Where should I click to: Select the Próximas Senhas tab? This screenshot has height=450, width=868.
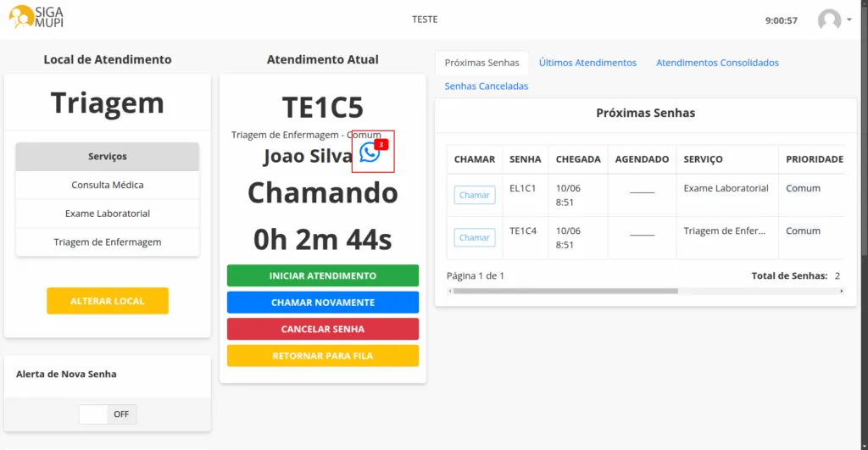pyautogui.click(x=481, y=63)
